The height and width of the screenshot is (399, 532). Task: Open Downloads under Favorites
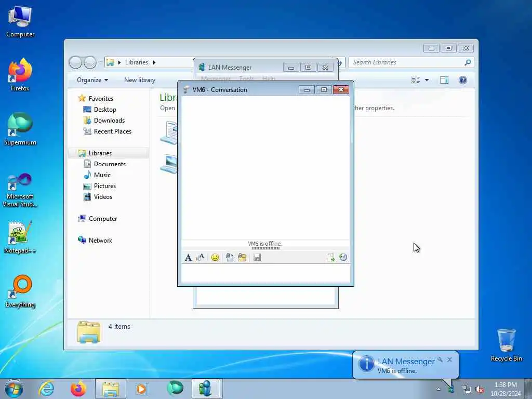[x=109, y=121]
